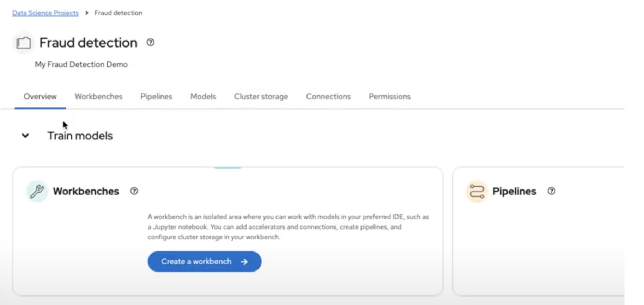Open help icon beside Fraud detection title
The width and height of the screenshot is (644, 305).
click(150, 43)
